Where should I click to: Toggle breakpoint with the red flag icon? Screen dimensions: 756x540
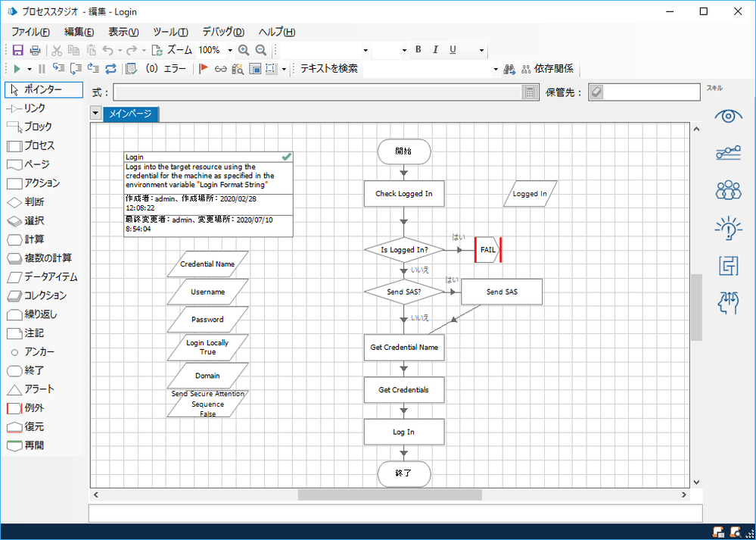coord(204,69)
